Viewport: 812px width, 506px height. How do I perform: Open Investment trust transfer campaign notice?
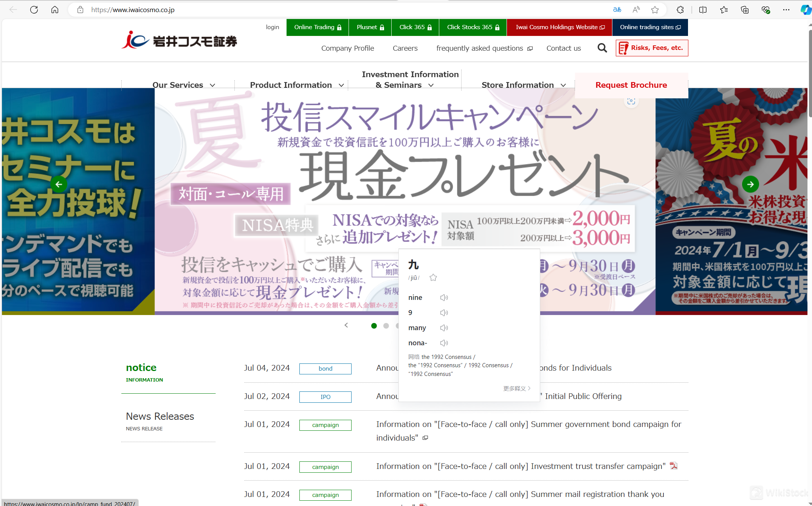tap(521, 466)
